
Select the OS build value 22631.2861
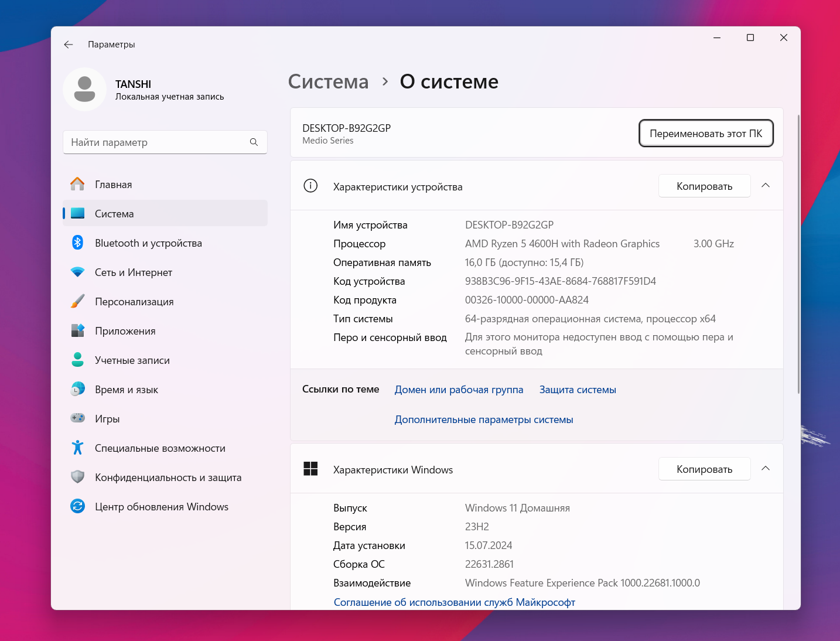pos(489,564)
